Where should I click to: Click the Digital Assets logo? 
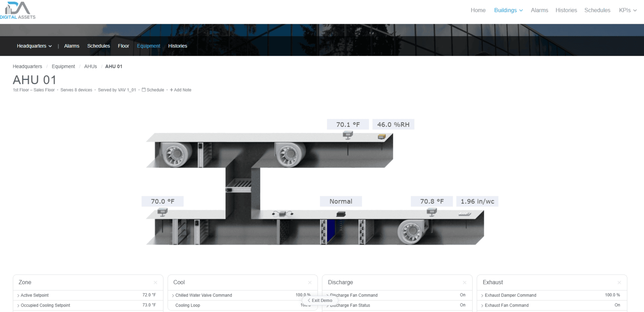(18, 10)
